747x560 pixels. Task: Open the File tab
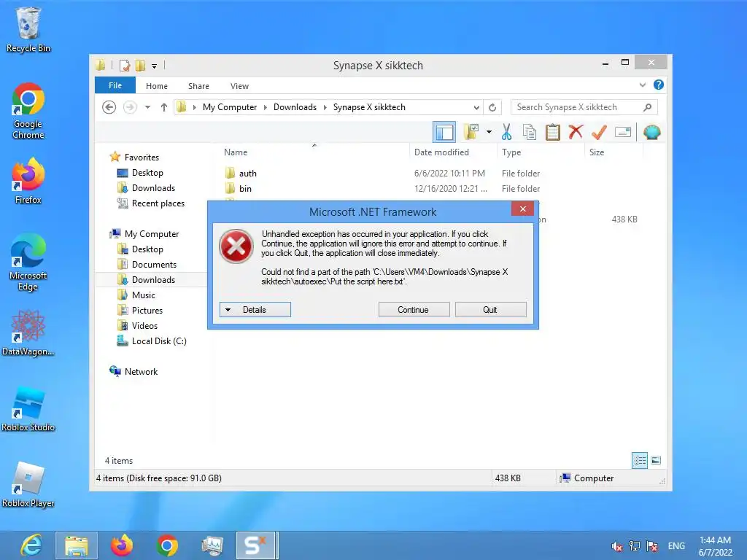pos(115,85)
